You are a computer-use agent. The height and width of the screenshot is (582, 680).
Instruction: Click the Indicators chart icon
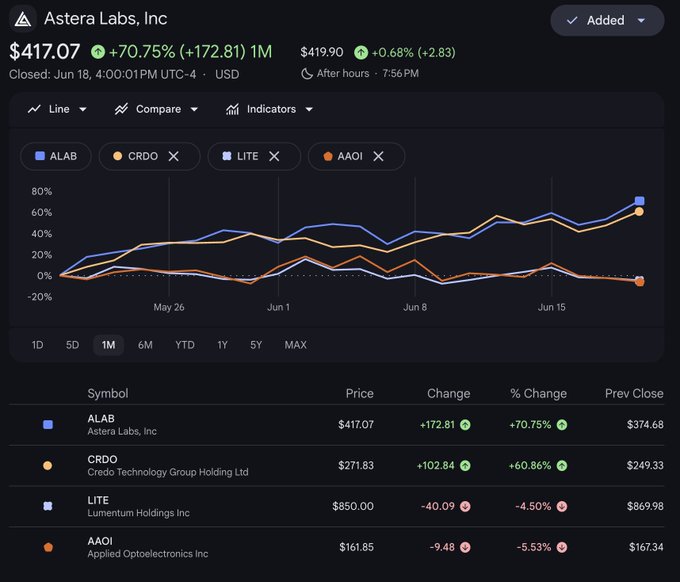pyautogui.click(x=232, y=109)
